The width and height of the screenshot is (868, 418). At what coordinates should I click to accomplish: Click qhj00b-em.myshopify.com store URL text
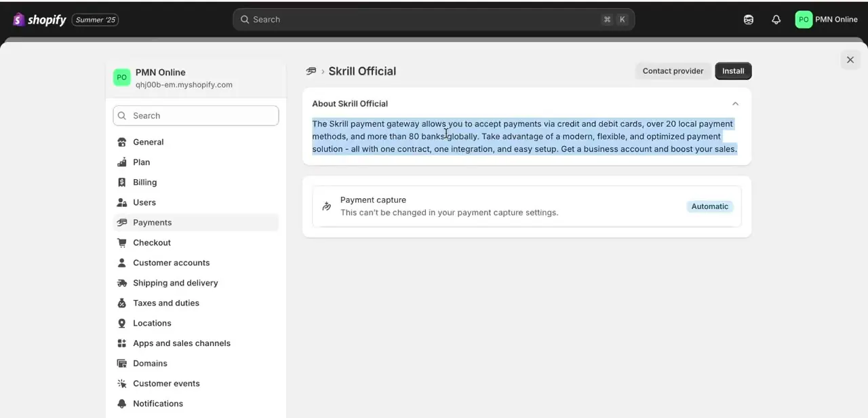184,85
